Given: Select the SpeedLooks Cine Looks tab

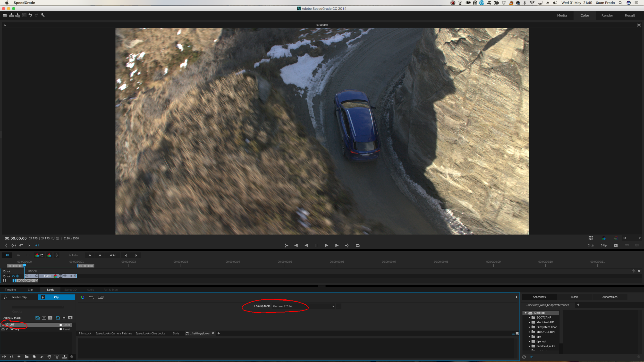Looking at the screenshot, I should (150, 333).
